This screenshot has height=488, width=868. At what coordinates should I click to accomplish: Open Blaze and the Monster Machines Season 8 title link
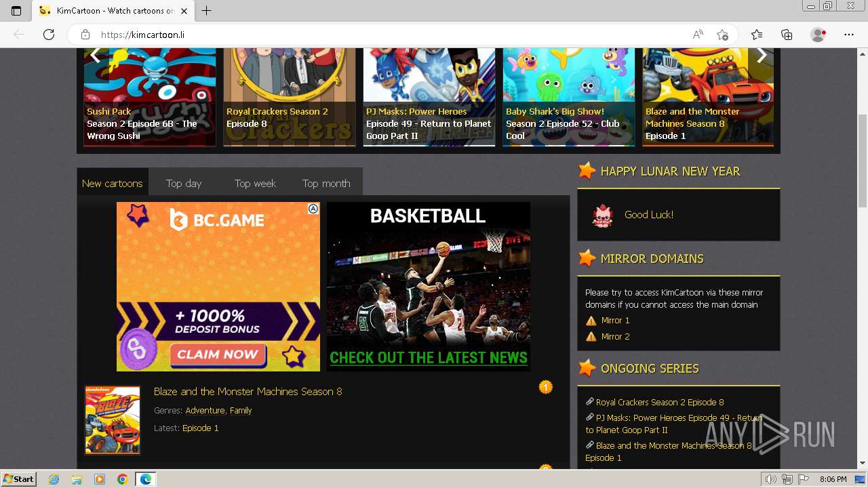pos(248,391)
